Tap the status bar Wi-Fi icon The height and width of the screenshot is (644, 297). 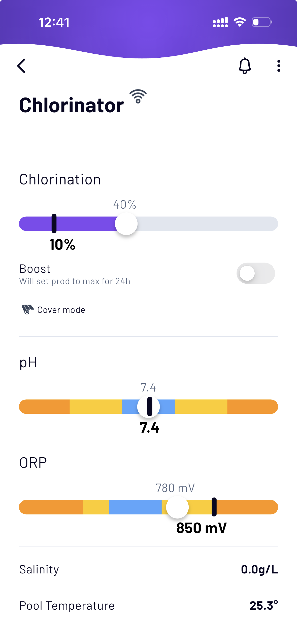pos(240,22)
